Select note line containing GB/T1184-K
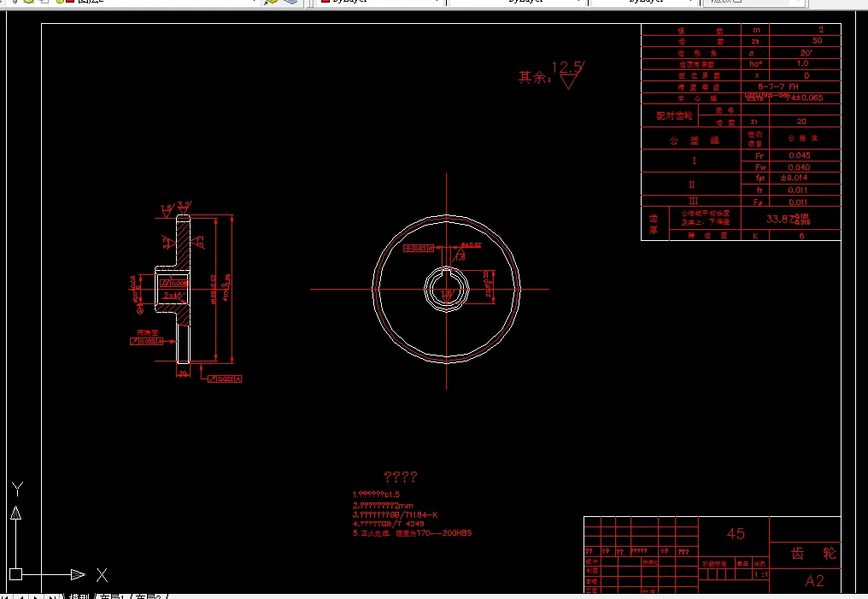This screenshot has width=868, height=599. tap(395, 515)
